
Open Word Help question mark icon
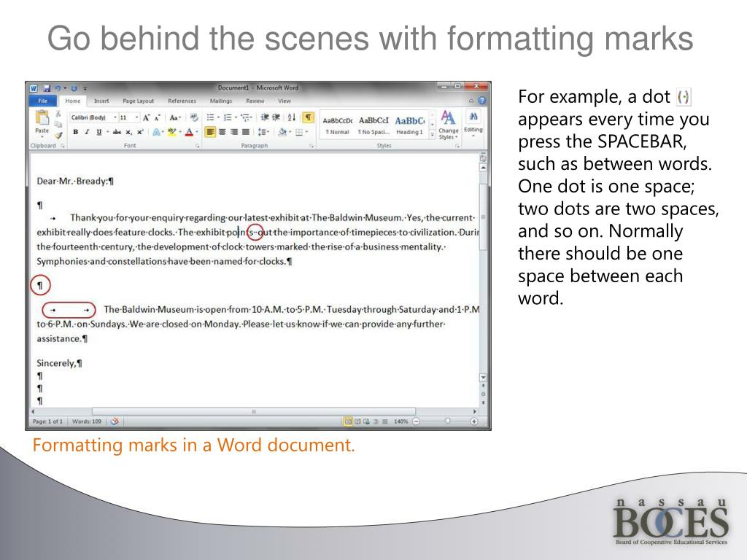pyautogui.click(x=481, y=101)
